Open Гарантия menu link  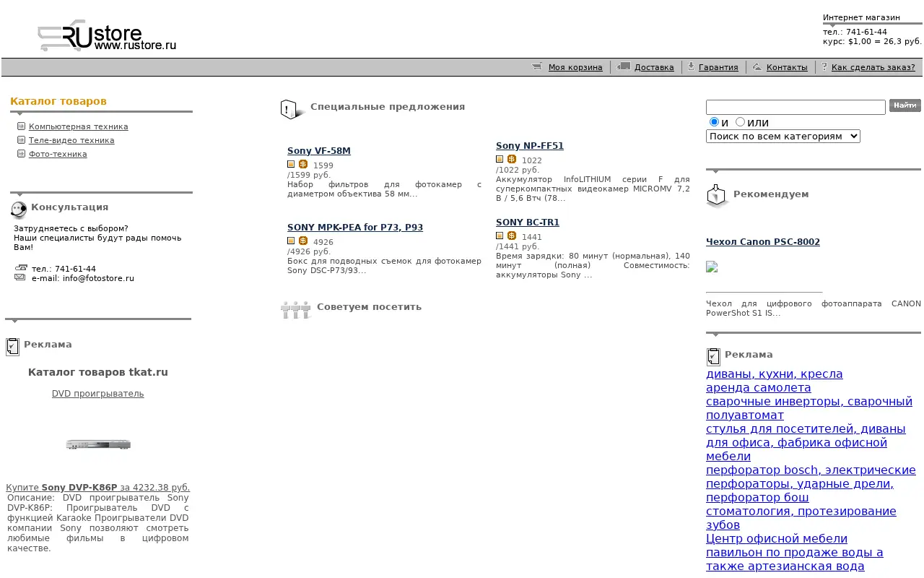coord(718,67)
